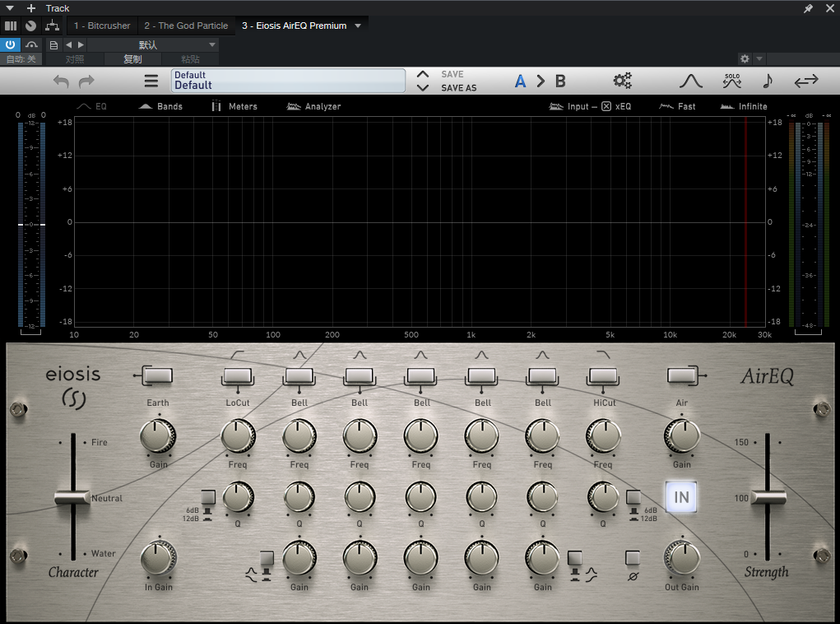The height and width of the screenshot is (624, 840).
Task: Expand the Track menu triangle
Action: coord(10,8)
